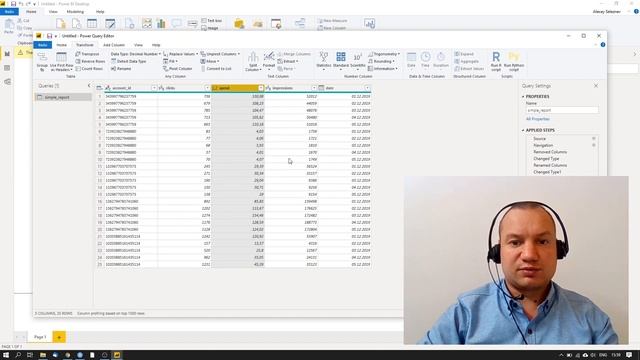
Task: Open the Help tab in Power Query Editor
Action: coord(156,45)
